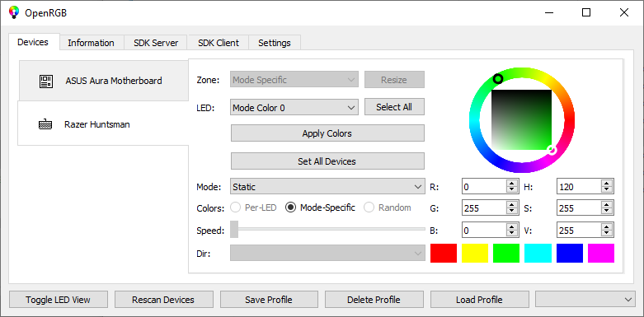
Task: Switch to the Devices tab
Action: point(33,42)
